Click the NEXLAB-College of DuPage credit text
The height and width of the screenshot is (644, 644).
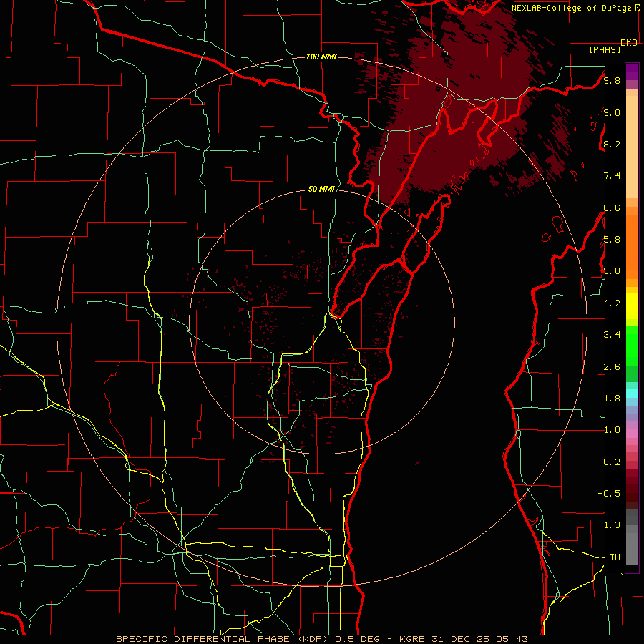point(572,8)
